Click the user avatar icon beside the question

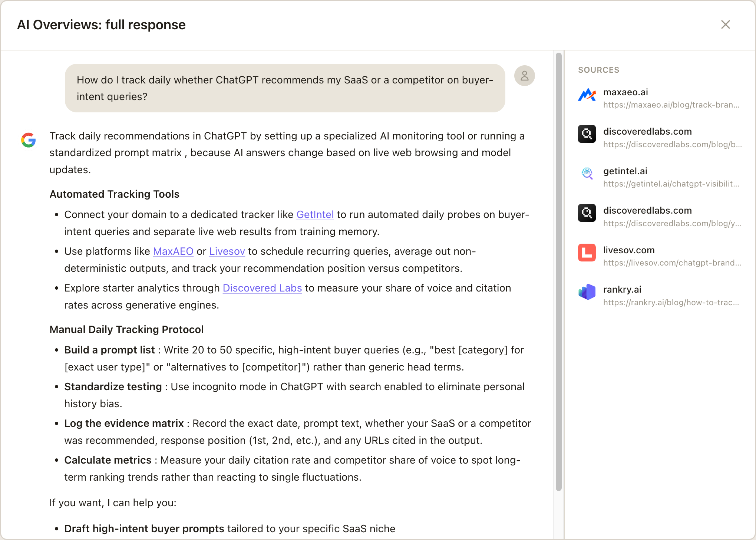click(x=524, y=76)
